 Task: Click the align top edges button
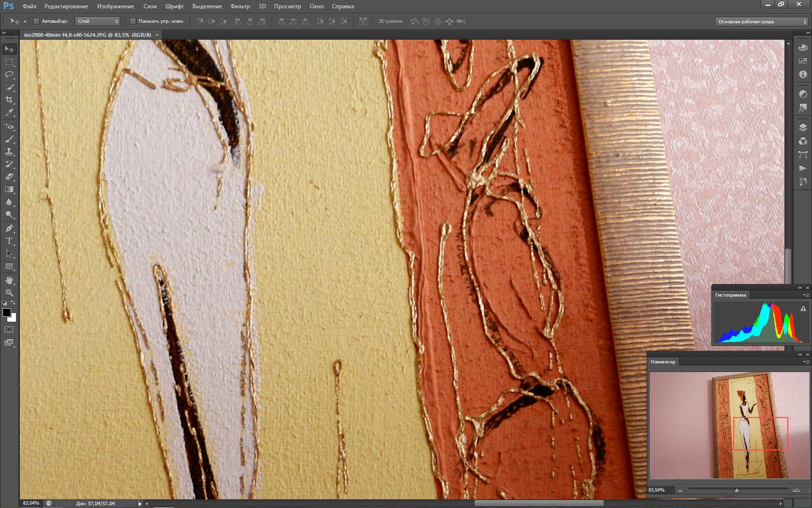click(x=200, y=21)
